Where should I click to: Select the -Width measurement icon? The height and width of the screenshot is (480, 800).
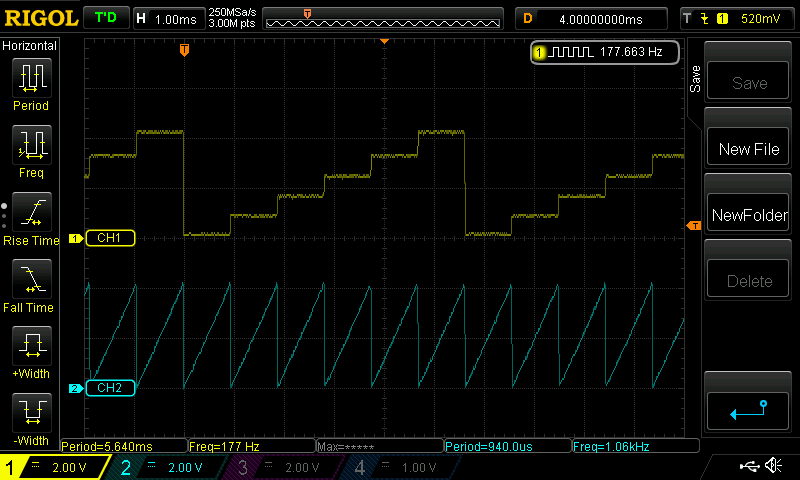pos(31,412)
